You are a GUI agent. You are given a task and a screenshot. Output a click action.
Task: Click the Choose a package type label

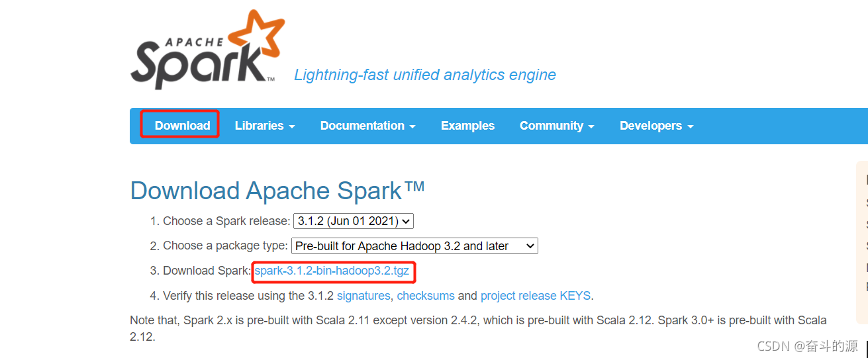[225, 246]
